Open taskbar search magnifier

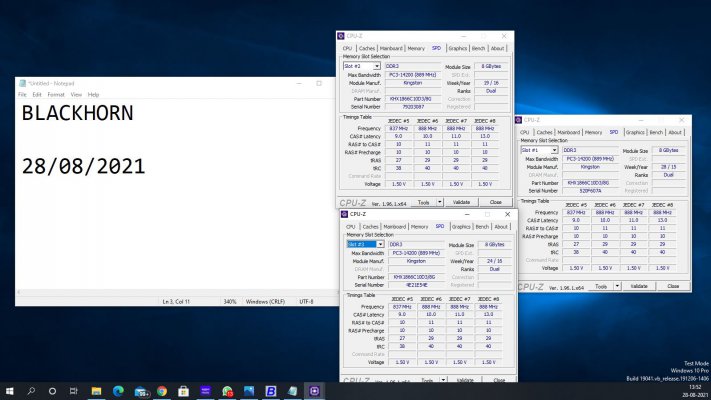point(31,391)
